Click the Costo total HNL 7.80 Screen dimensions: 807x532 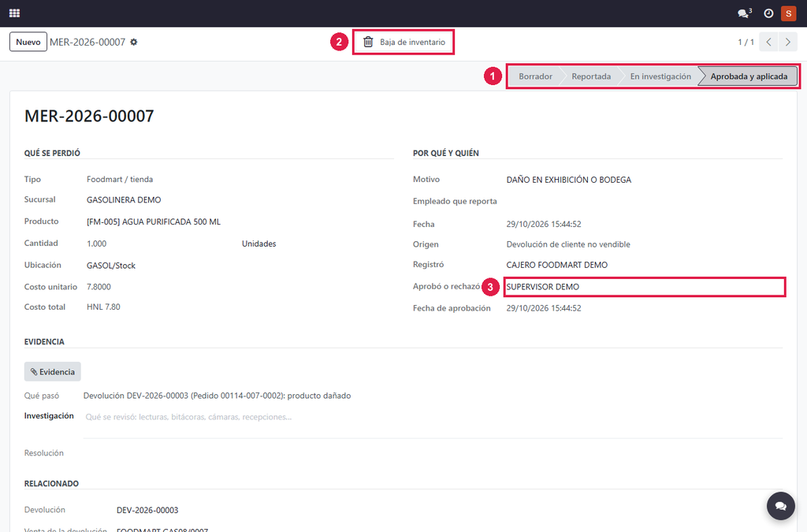click(103, 307)
